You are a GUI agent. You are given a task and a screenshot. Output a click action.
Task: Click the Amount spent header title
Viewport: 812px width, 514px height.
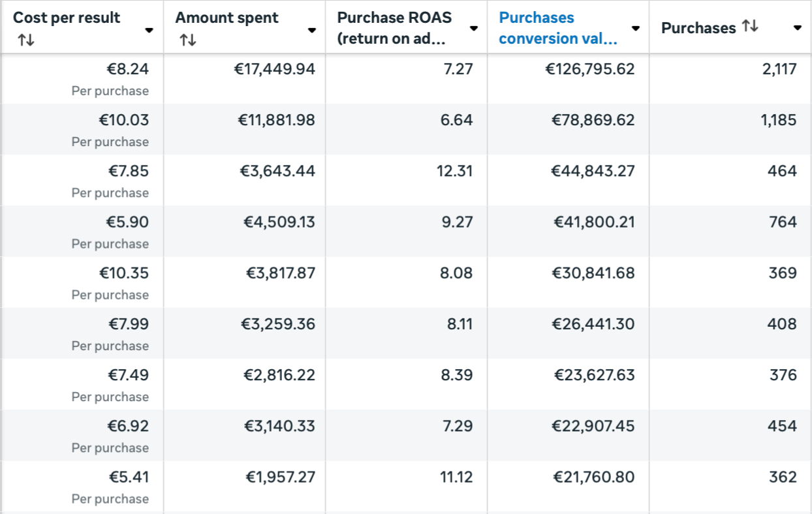coord(226,18)
